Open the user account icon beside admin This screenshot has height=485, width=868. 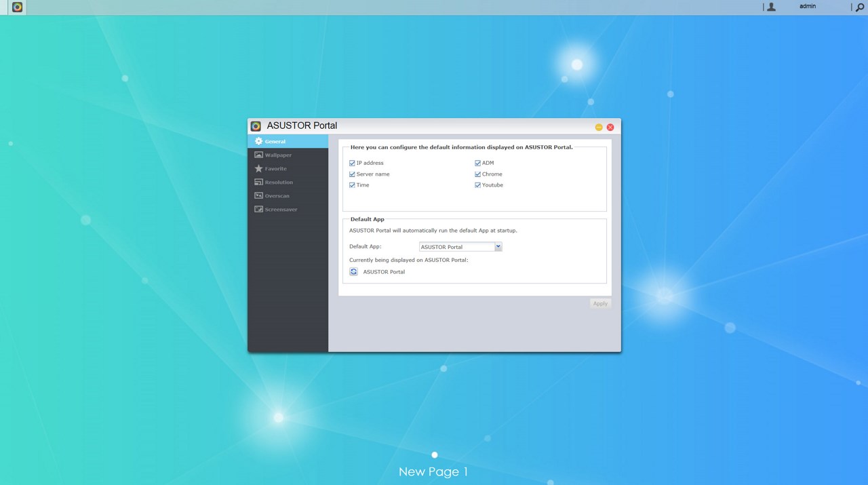tap(771, 7)
